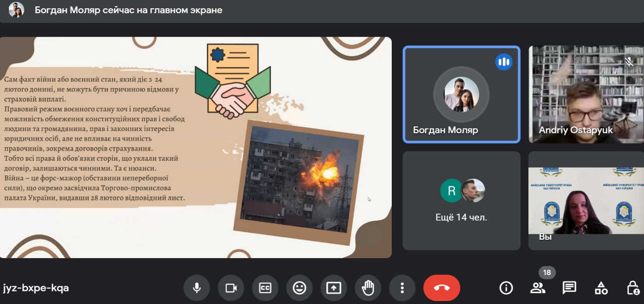Open the chat messages panel
Image resolution: width=644 pixels, height=304 pixels.
point(569,288)
